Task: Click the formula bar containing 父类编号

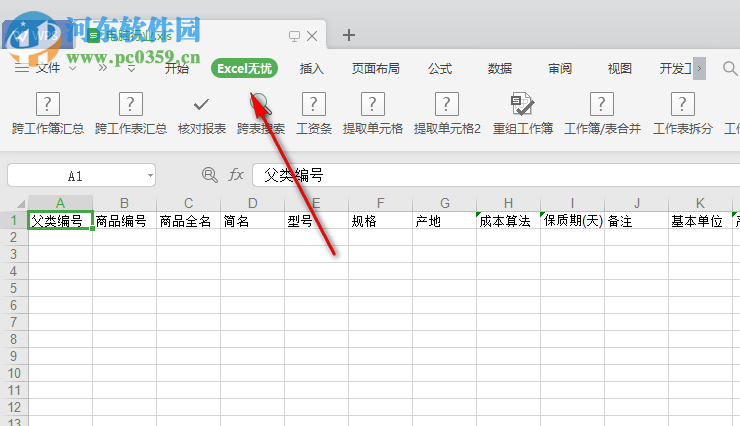Action: pyautogui.click(x=496, y=175)
